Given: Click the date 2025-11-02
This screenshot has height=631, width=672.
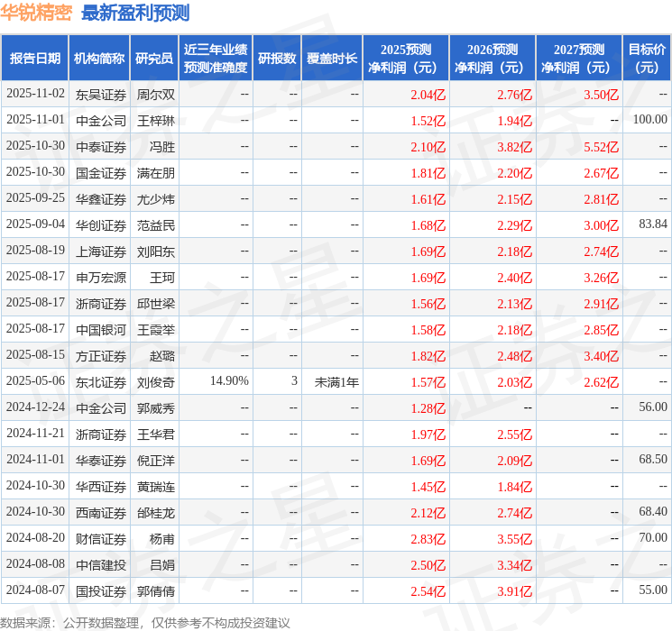Looking at the screenshot, I should tap(35, 94).
